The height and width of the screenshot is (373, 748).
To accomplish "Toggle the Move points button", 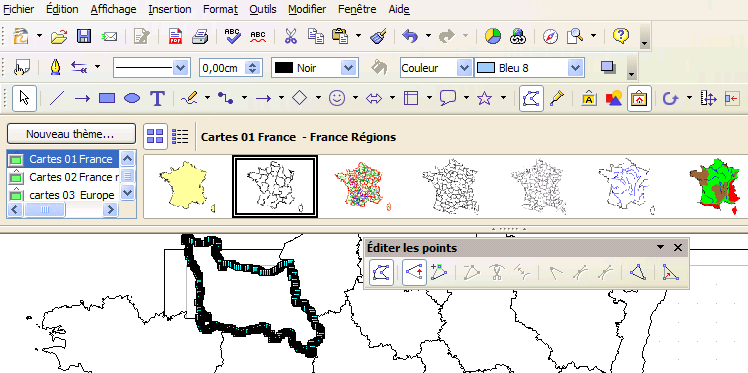I will click(x=414, y=273).
